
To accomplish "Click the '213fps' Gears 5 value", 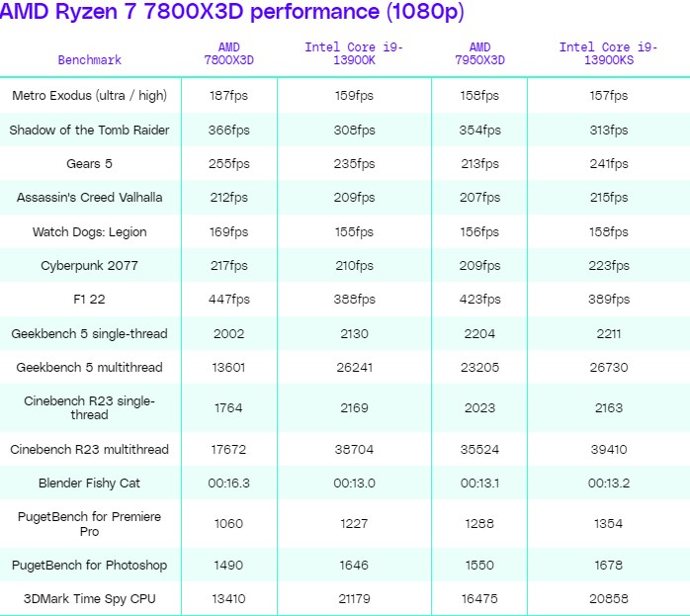I will 479,164.
